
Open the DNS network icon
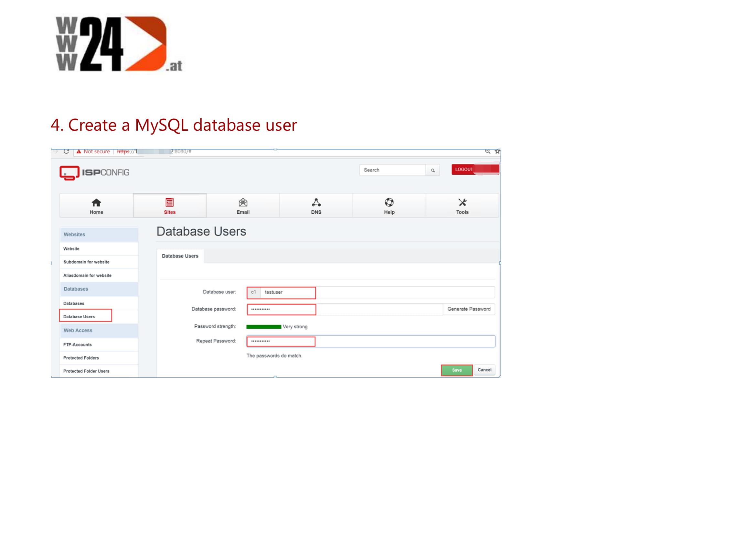click(x=316, y=202)
